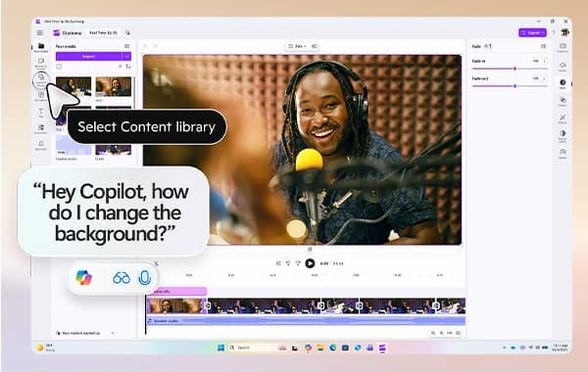The width and height of the screenshot is (588, 372).
Task: Click the purple Import button
Action: [89, 56]
